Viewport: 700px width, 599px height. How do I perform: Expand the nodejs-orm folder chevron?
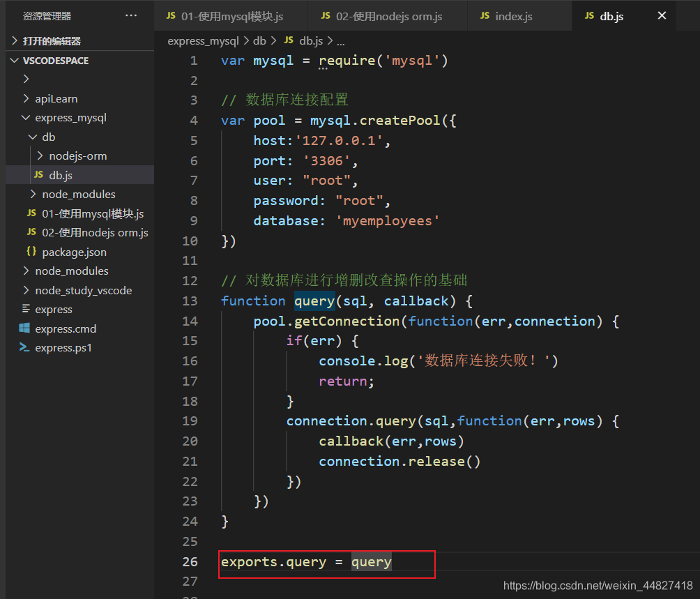[40, 156]
